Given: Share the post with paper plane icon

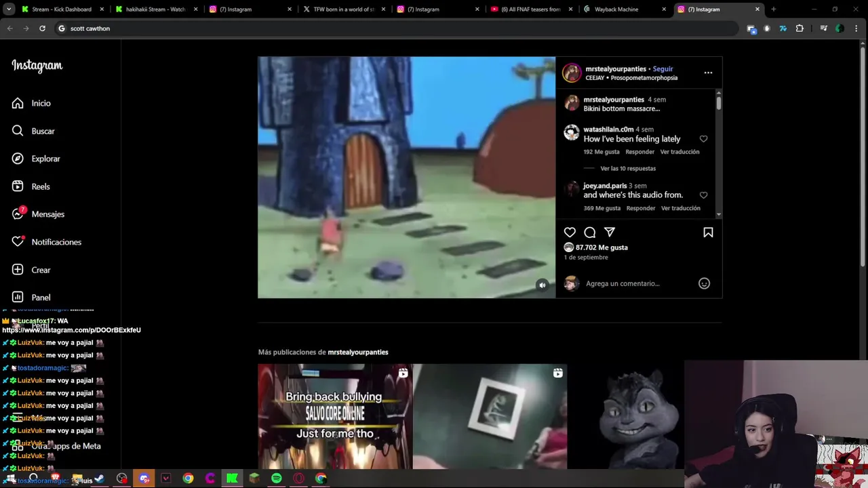Looking at the screenshot, I should tap(610, 232).
